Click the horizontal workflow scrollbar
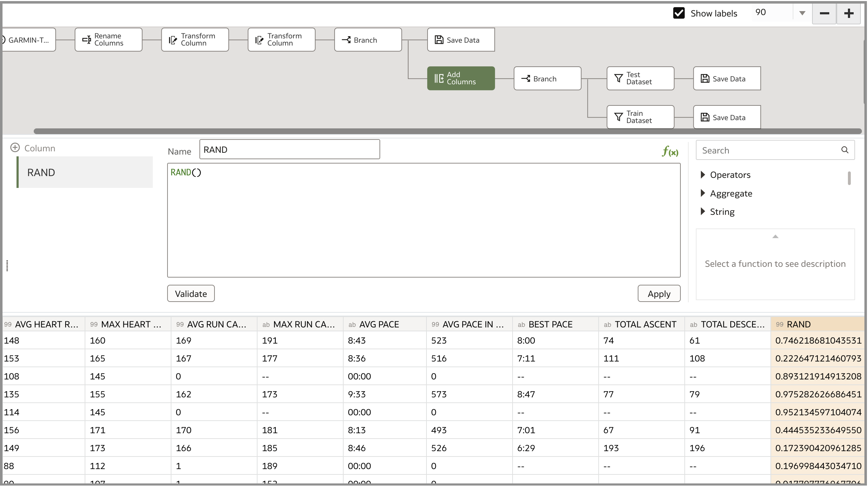 (447, 131)
